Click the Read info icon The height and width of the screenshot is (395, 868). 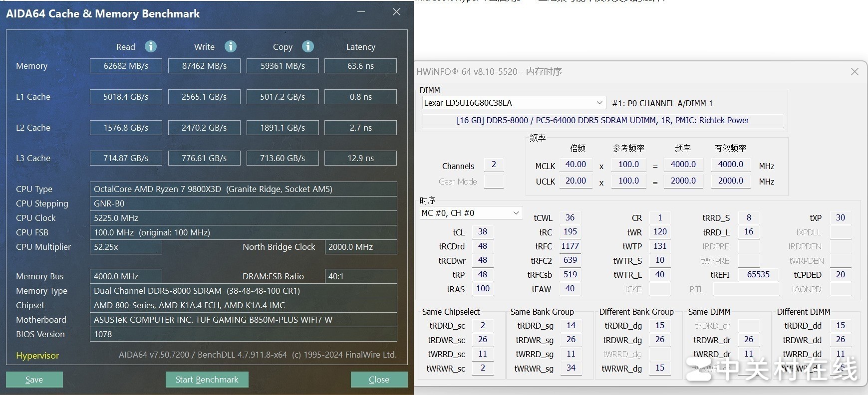[151, 46]
